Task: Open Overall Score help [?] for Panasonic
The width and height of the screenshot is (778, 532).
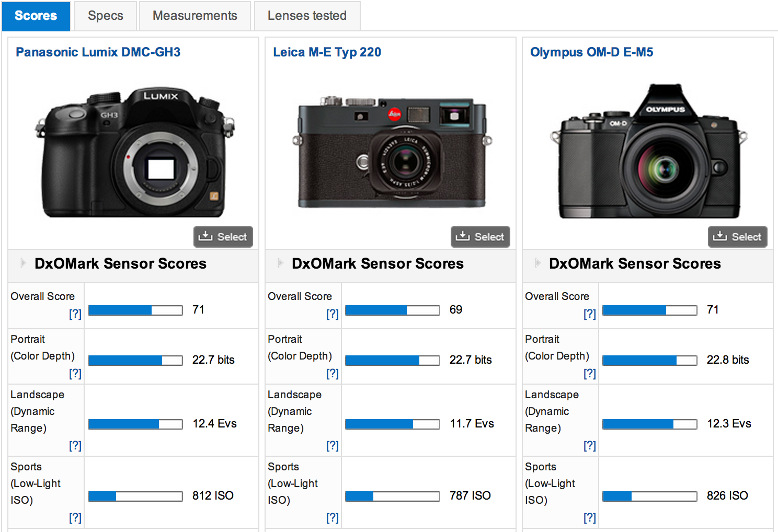Action: click(75, 314)
